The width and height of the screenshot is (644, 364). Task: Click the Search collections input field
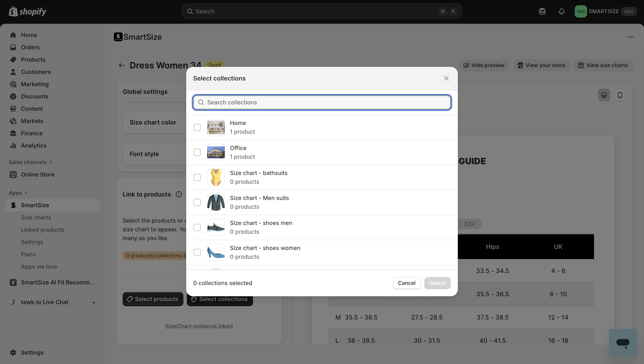point(322,102)
